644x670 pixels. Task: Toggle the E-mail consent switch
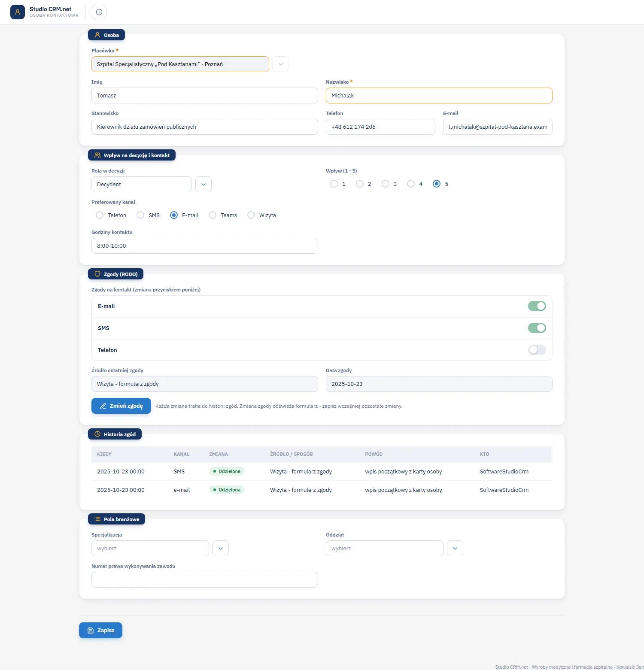pos(537,306)
